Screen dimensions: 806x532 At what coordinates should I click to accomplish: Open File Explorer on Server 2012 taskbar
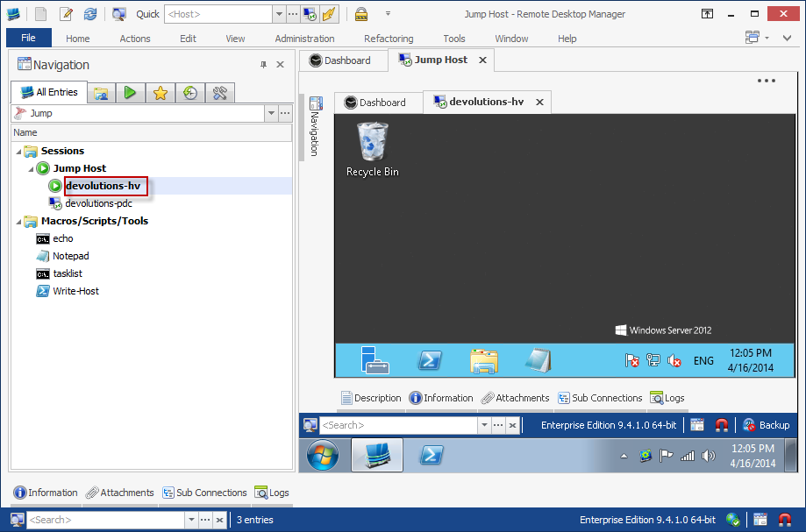[x=484, y=360]
